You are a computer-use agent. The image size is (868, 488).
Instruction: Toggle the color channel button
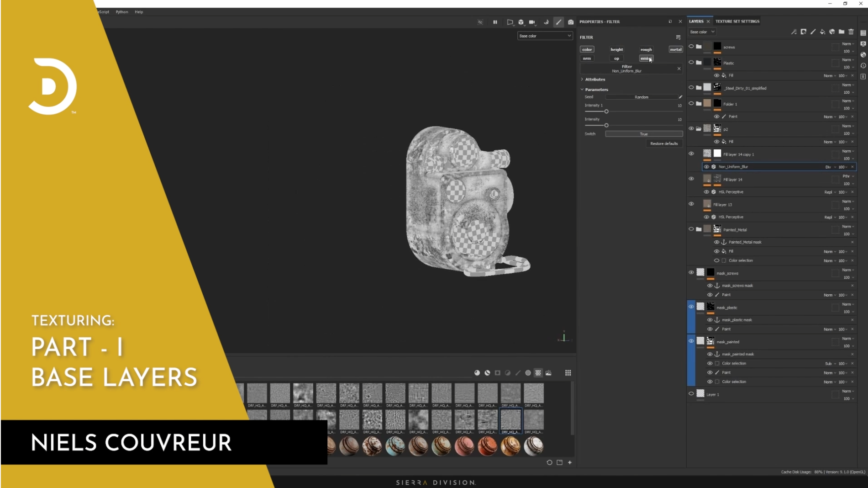click(587, 49)
